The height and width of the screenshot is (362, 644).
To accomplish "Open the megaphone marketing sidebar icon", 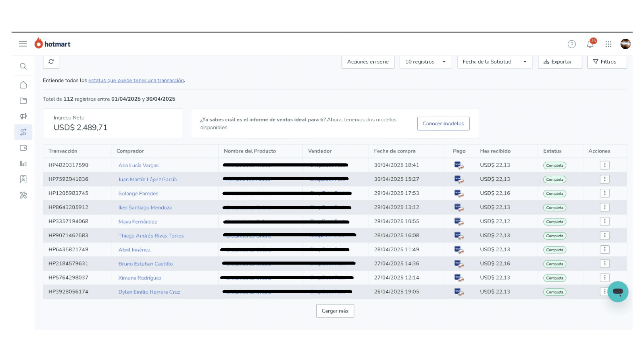I will pyautogui.click(x=23, y=116).
